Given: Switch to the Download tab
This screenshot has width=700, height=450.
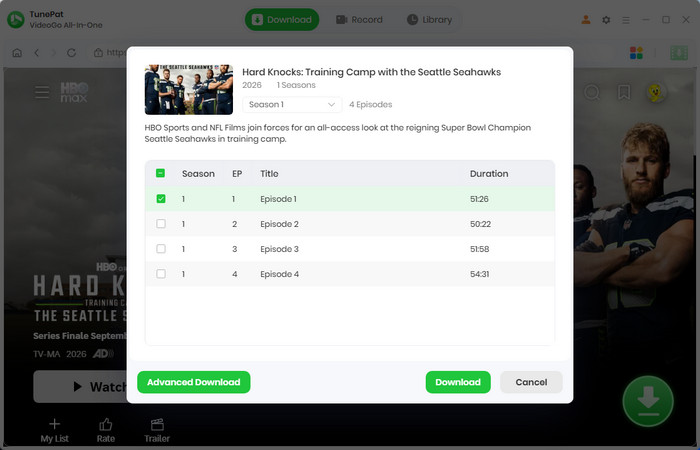Looking at the screenshot, I should tap(282, 20).
